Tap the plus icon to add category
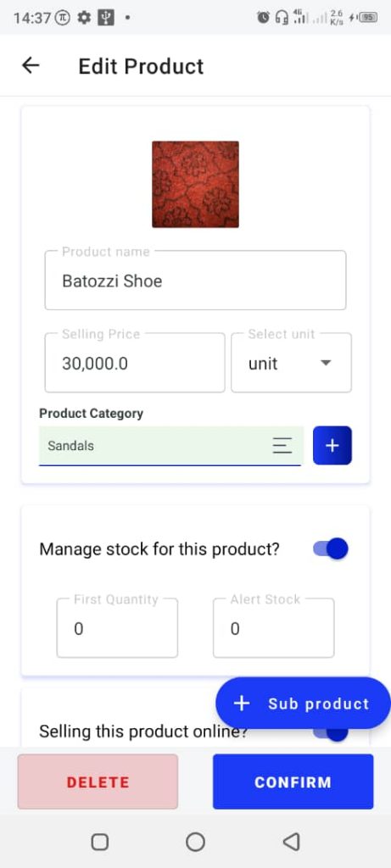 (332, 446)
